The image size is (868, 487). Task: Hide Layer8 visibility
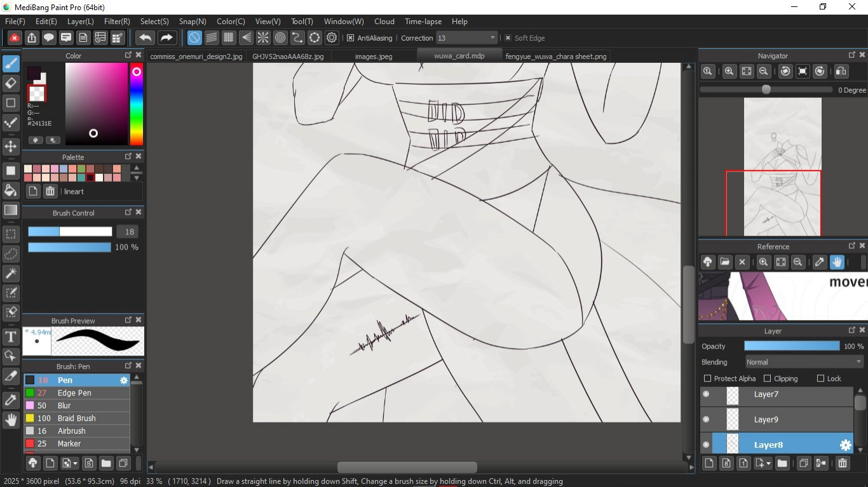[706, 445]
